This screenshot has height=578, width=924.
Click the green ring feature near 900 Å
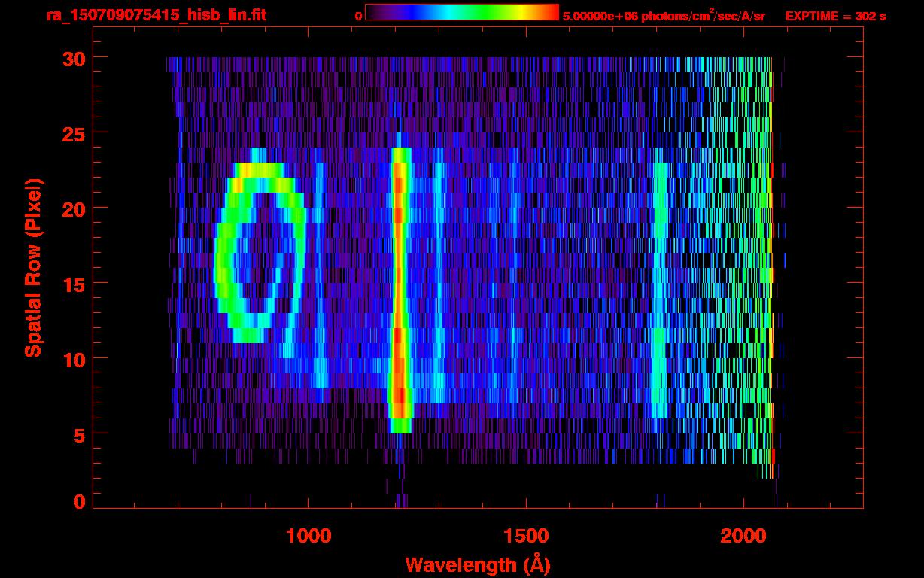click(260, 252)
